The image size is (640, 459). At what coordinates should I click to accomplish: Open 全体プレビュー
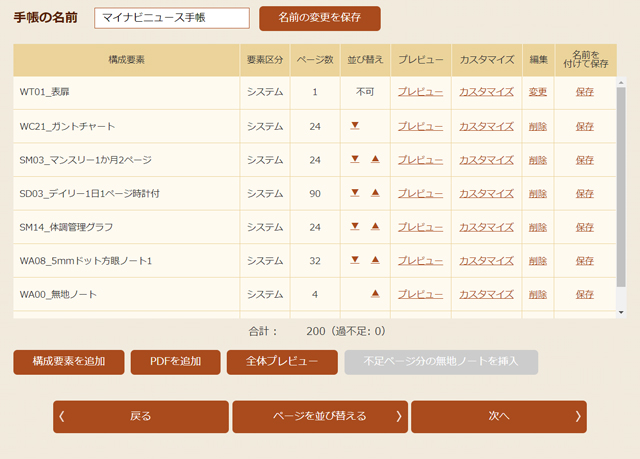point(282,362)
